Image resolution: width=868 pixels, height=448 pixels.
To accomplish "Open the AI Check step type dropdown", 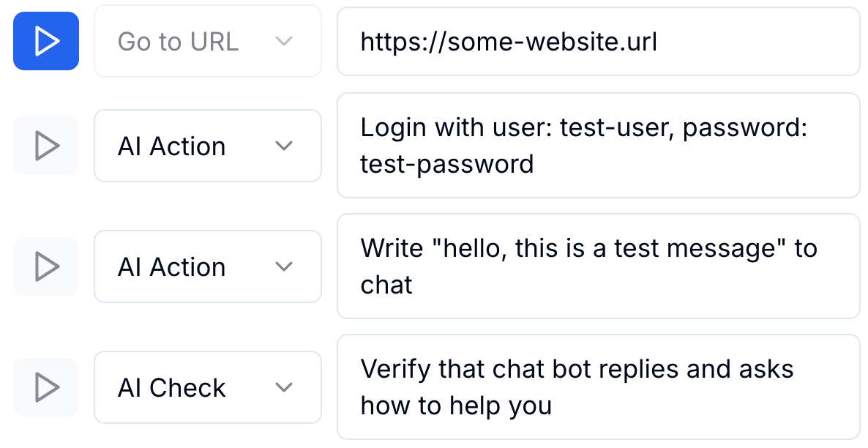I will (x=207, y=387).
